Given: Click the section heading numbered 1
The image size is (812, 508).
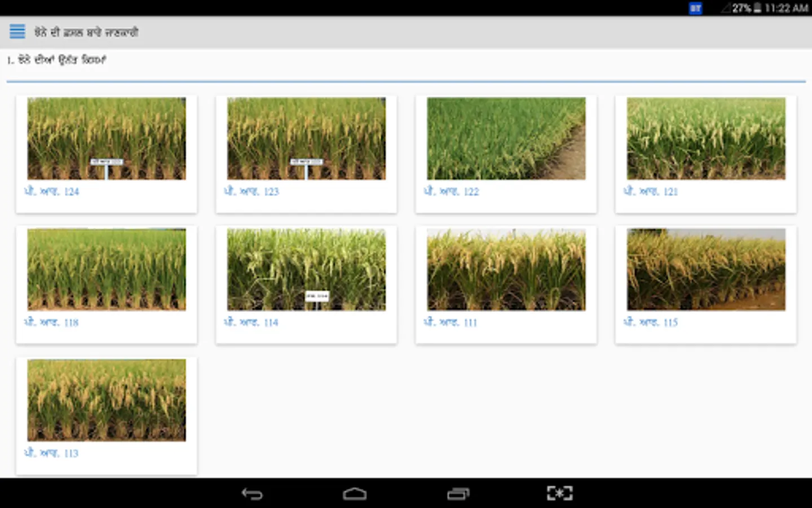Looking at the screenshot, I should tap(56, 60).
